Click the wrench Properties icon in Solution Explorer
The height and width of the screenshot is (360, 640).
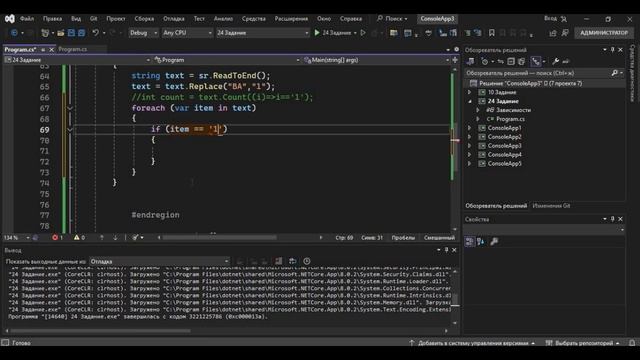[x=556, y=62]
